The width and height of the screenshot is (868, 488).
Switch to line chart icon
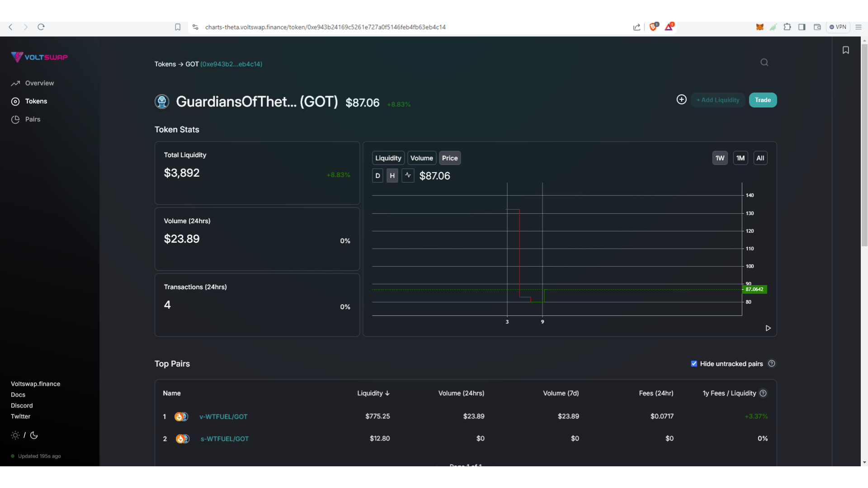coord(408,175)
